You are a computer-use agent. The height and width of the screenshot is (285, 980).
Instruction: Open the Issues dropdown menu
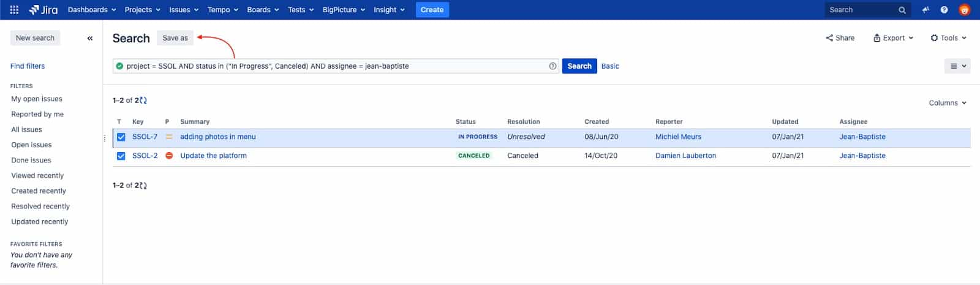coord(184,10)
